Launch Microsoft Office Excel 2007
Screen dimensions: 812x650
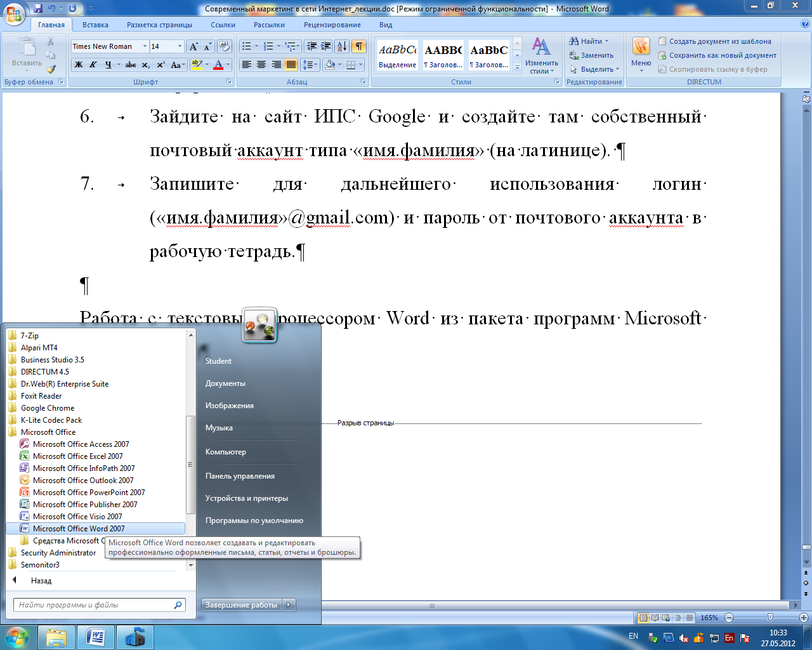pos(78,456)
